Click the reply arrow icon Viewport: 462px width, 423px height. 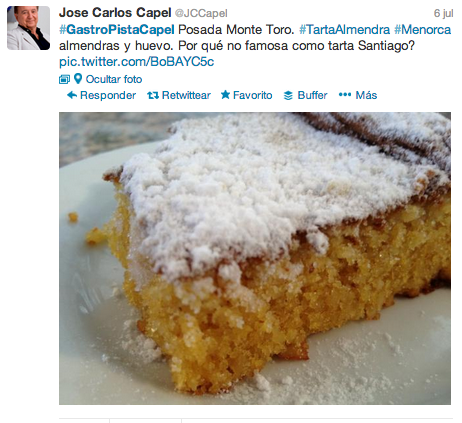click(72, 95)
